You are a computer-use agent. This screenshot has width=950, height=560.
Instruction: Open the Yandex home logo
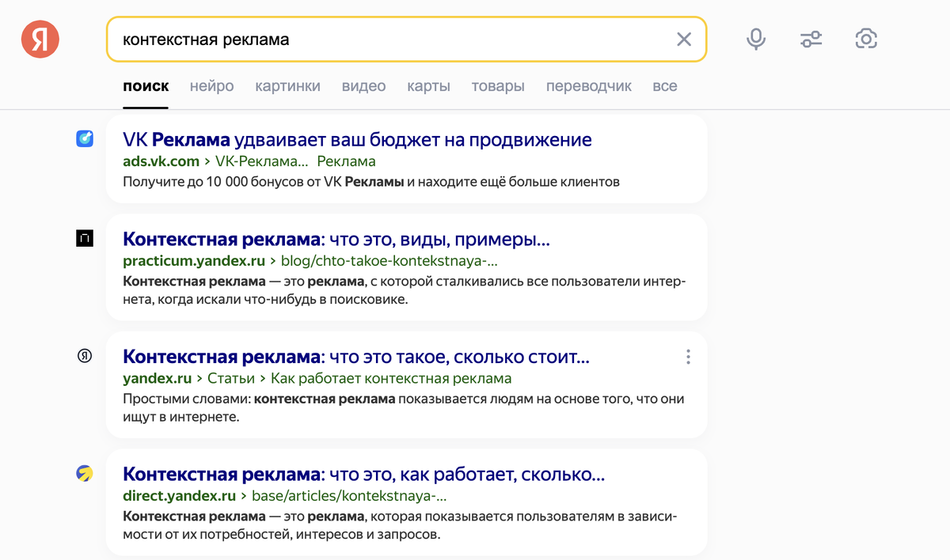pyautogui.click(x=40, y=39)
